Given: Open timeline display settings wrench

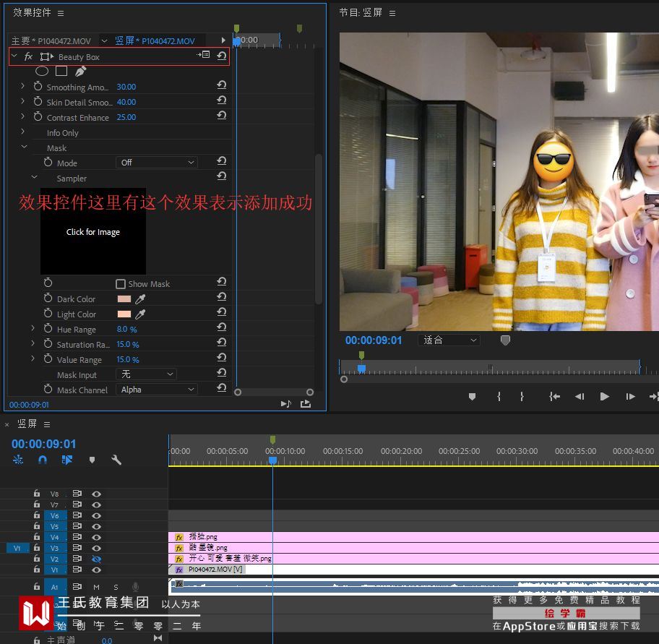Looking at the screenshot, I should coord(116,460).
